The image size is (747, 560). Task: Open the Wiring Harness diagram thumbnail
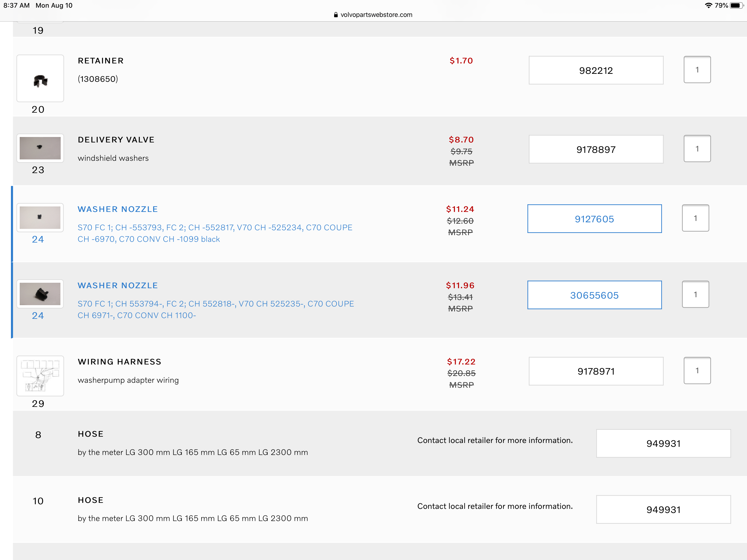point(40,376)
